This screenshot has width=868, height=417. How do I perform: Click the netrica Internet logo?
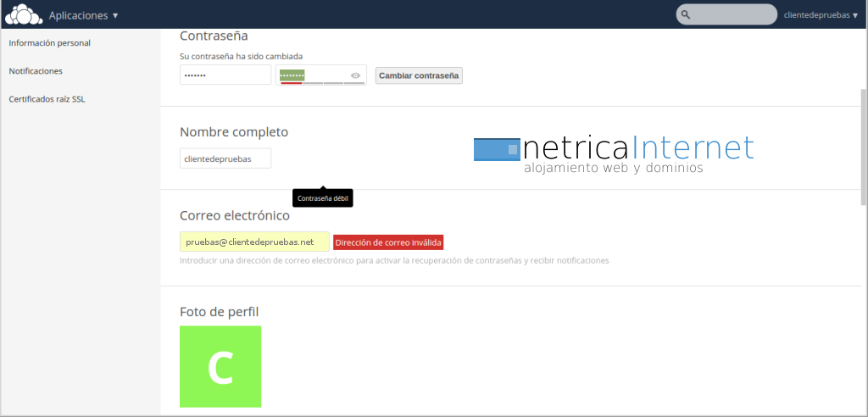[x=613, y=153]
